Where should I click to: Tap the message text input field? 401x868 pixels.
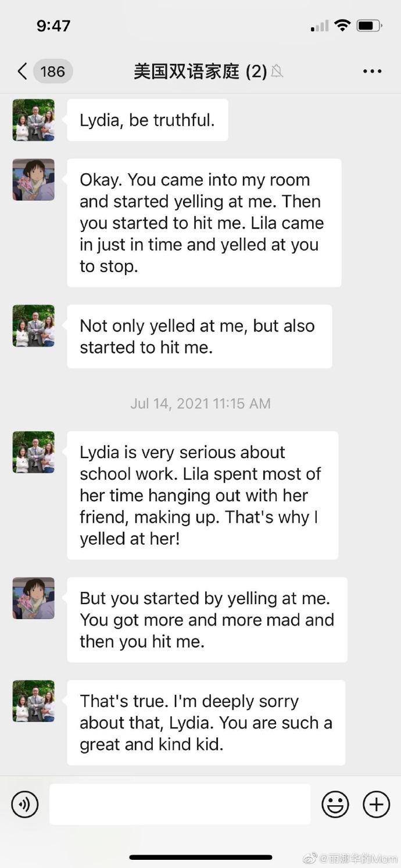180,805
